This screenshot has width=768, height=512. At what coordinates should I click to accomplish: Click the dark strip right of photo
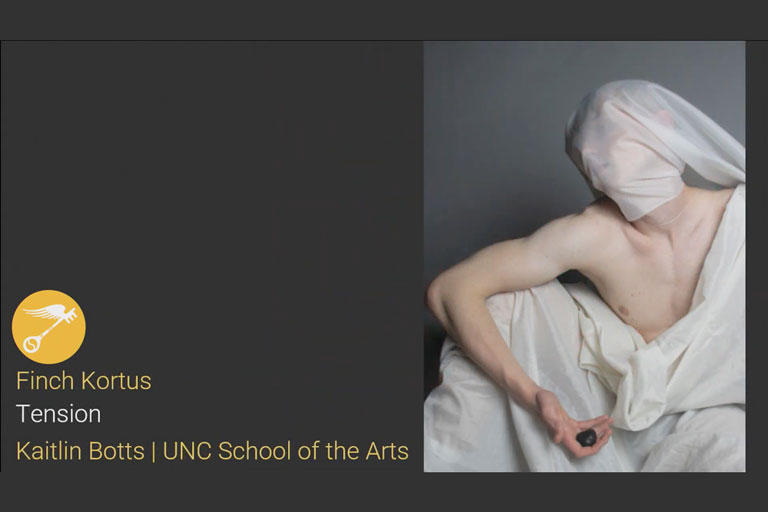point(757,256)
